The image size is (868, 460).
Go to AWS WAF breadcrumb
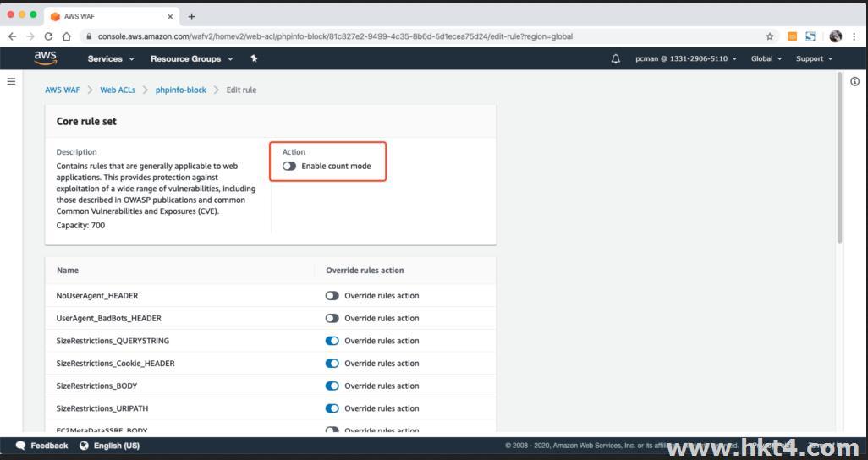(x=63, y=90)
